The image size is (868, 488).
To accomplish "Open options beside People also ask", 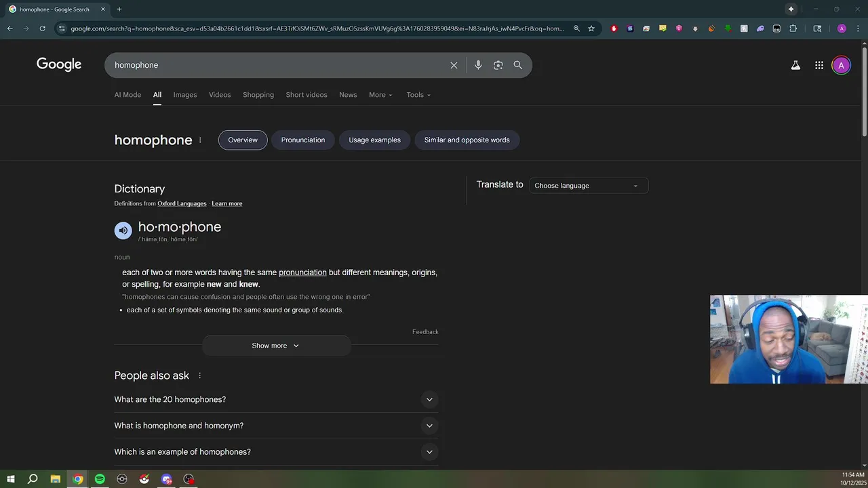I will [199, 375].
